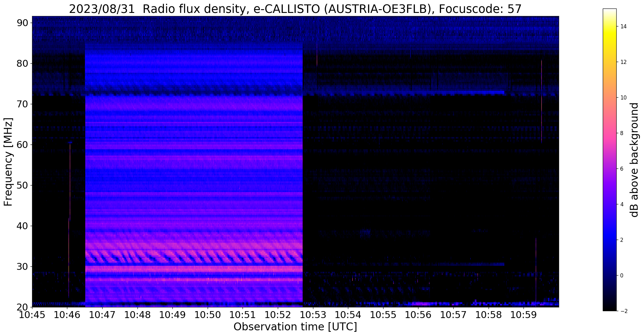Click the 10:54 time tick label
The height and width of the screenshot is (336, 644).
(x=348, y=315)
